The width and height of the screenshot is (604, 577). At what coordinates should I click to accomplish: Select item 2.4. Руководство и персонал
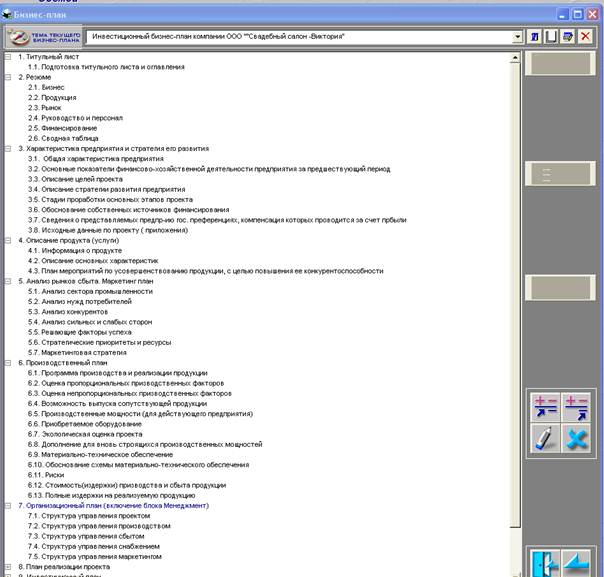[76, 118]
